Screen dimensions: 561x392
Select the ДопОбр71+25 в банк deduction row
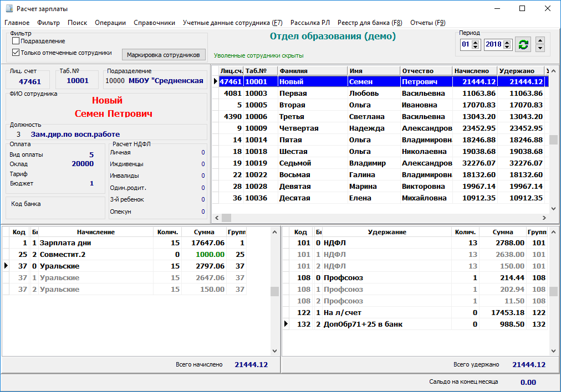tap(363, 324)
